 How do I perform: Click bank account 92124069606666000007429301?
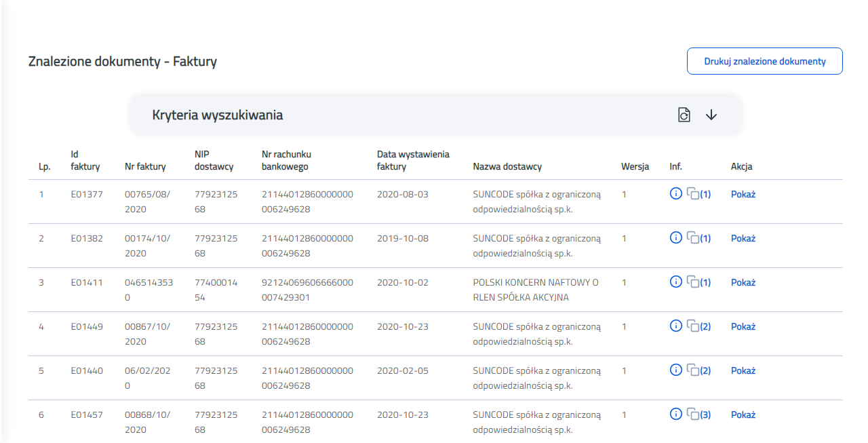tap(307, 290)
